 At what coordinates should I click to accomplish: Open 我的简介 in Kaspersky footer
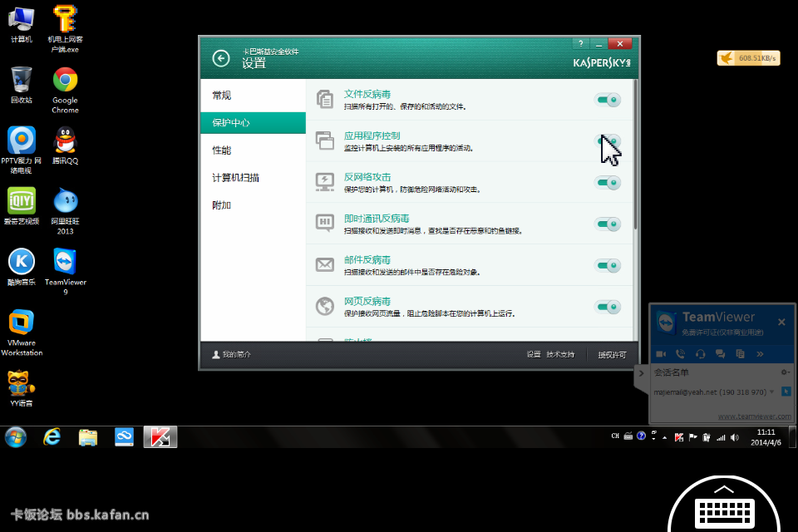232,354
